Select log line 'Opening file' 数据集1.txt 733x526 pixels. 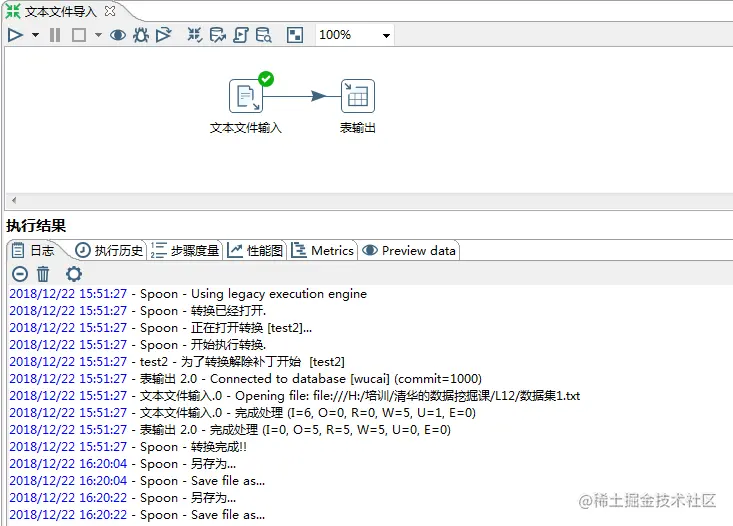click(x=295, y=396)
